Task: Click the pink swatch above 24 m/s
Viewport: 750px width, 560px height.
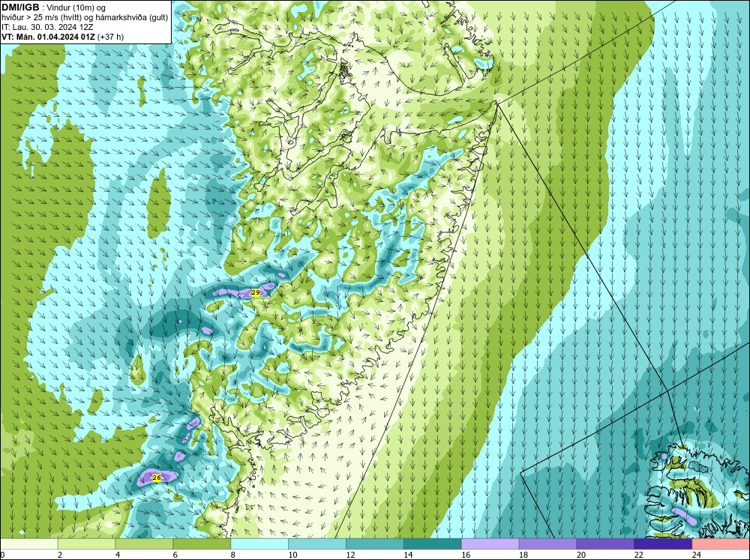Action: pos(721,544)
